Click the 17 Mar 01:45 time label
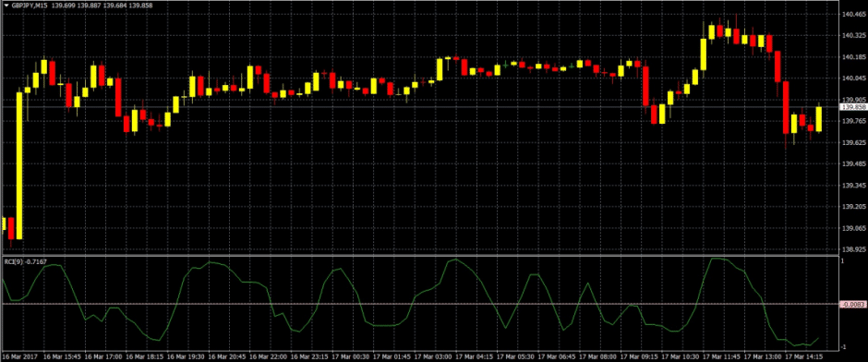Screen dimensions: 868x362 (392, 357)
